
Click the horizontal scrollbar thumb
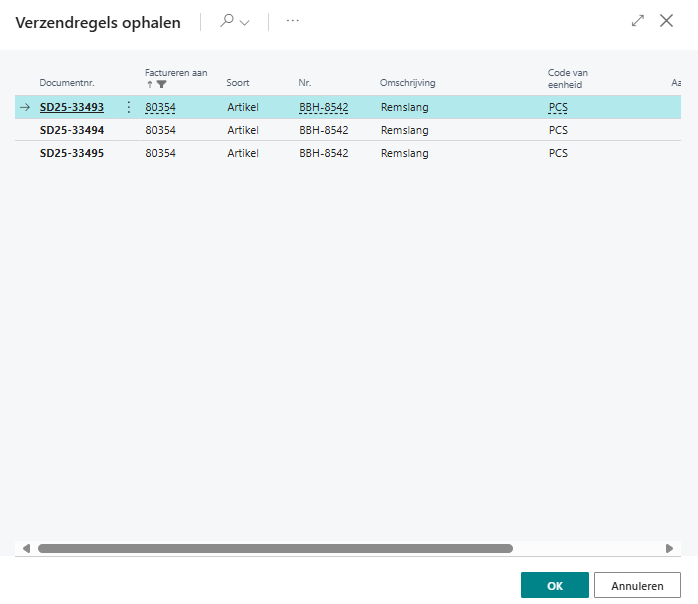coord(275,548)
